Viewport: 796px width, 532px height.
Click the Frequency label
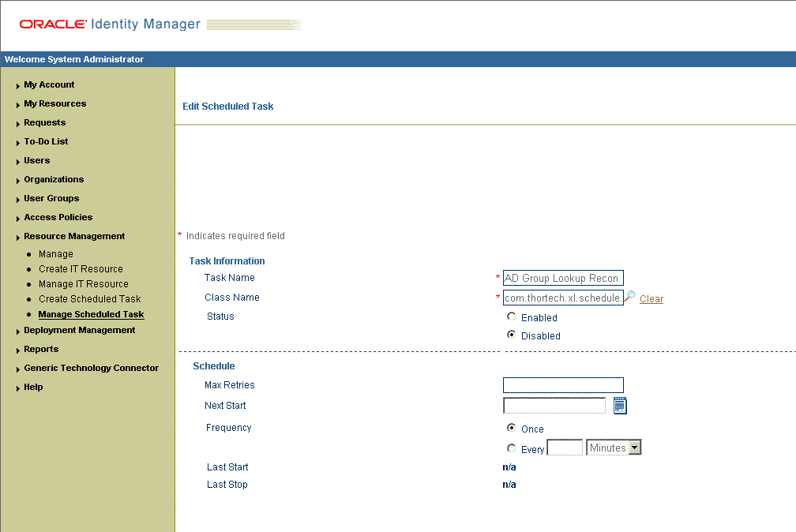[228, 428]
